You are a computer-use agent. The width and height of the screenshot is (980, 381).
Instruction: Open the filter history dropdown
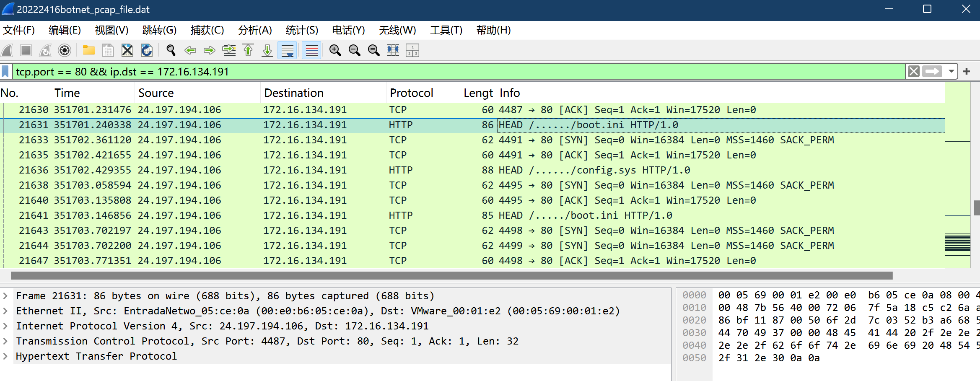[x=951, y=71]
